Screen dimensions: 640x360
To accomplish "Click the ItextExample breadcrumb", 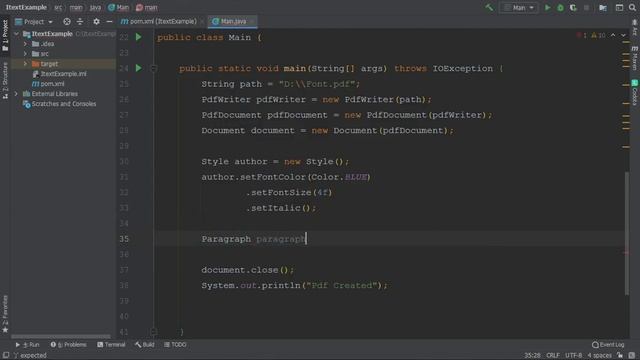I will point(26,7).
